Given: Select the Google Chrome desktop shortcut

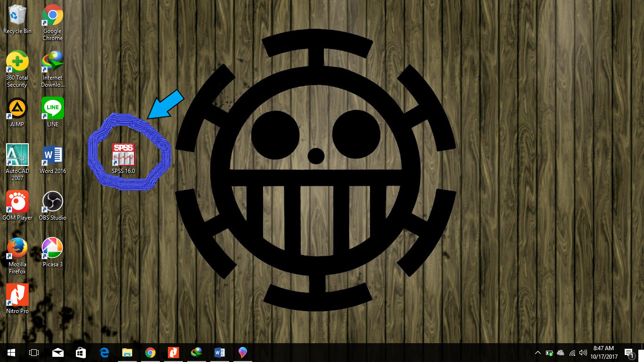Looking at the screenshot, I should click(x=53, y=23).
